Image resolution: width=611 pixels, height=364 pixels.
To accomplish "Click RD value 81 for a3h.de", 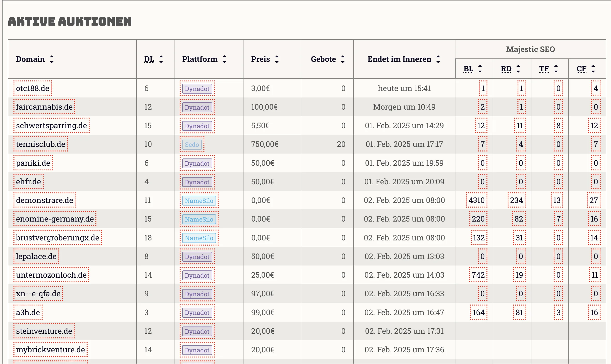I will coord(519,312).
